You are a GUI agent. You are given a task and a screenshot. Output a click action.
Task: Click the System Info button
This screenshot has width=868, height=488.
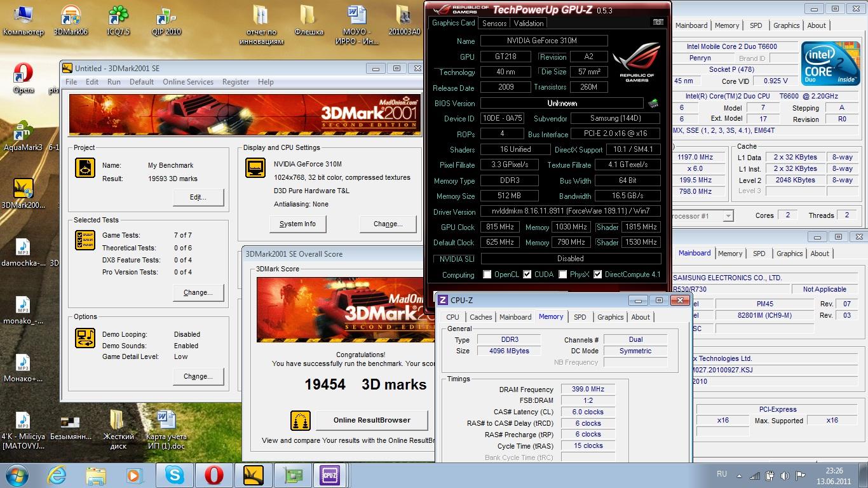[x=297, y=224]
